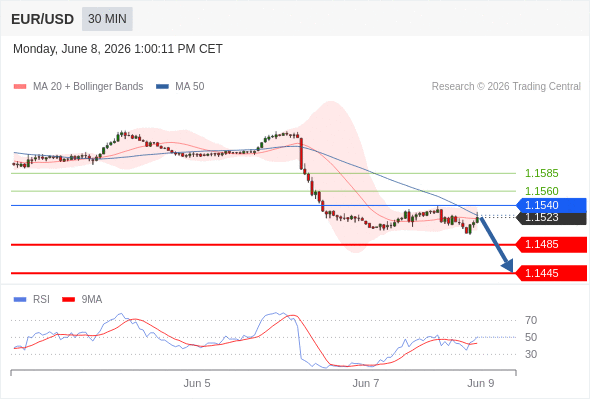590x400 pixels.
Task: Toggle the 9MA legend entry
Action: click(x=82, y=300)
